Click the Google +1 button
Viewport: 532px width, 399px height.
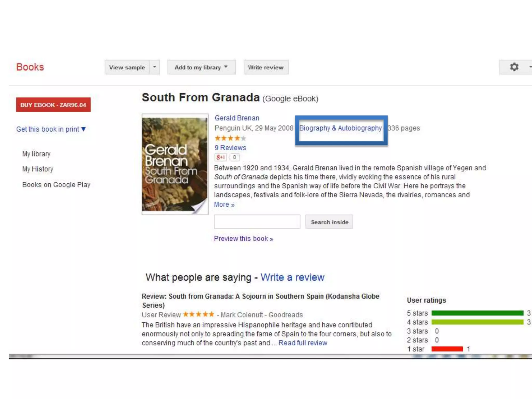click(x=221, y=157)
